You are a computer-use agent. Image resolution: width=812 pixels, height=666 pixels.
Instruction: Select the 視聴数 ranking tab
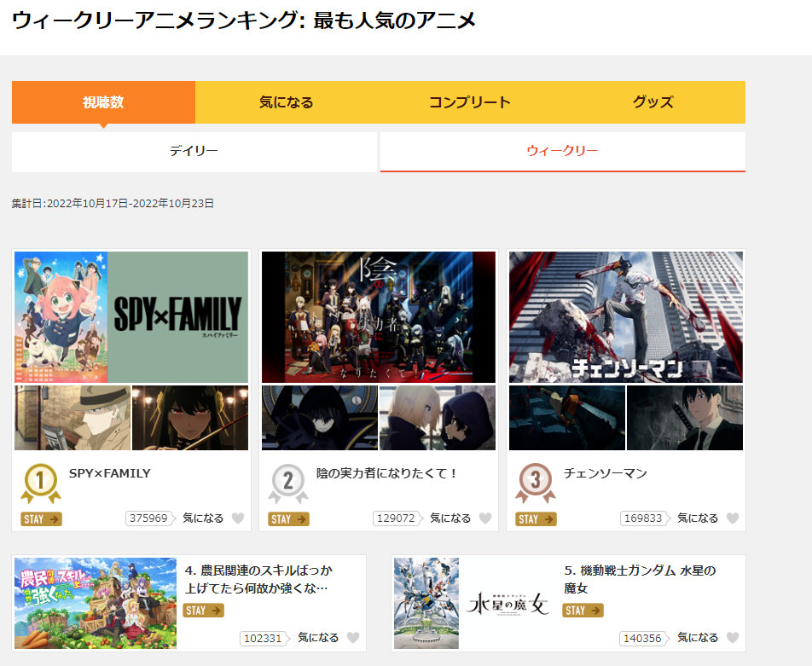103,102
